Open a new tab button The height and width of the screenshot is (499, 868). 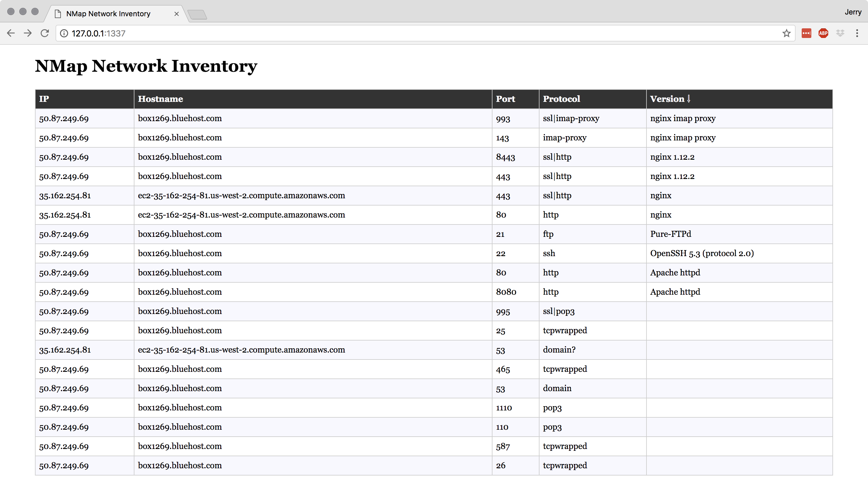coord(197,14)
